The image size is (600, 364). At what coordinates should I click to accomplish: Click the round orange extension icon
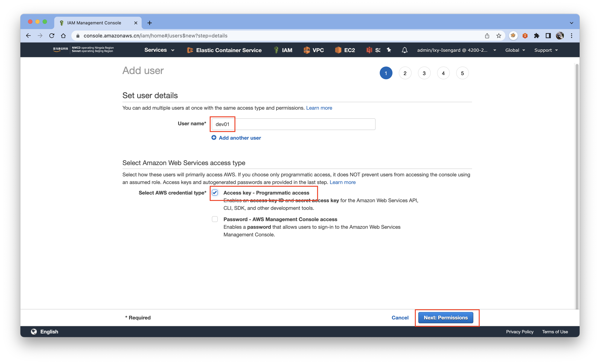[x=513, y=36]
